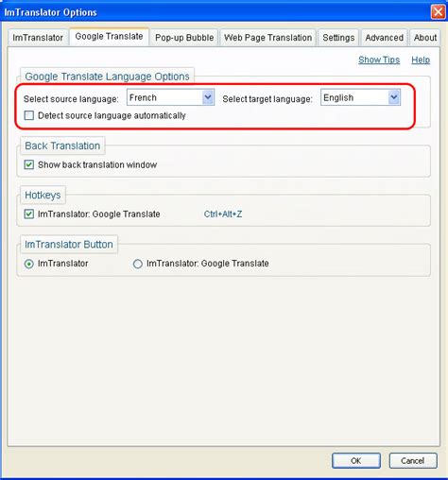Open the Pop-up Bubble tab
This screenshot has height=480, width=448.
tap(184, 38)
